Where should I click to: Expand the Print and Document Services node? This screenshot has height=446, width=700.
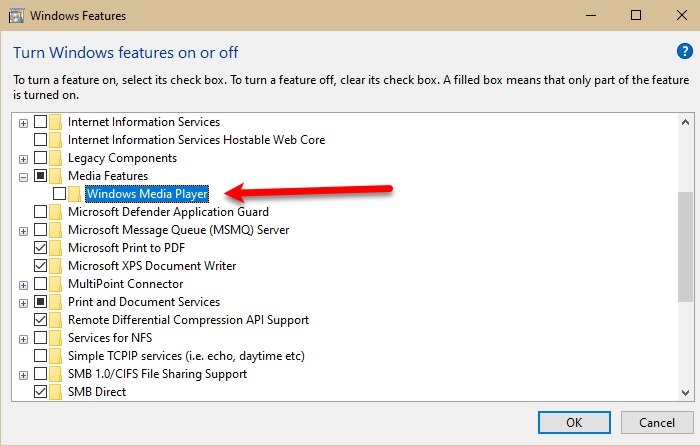click(23, 302)
